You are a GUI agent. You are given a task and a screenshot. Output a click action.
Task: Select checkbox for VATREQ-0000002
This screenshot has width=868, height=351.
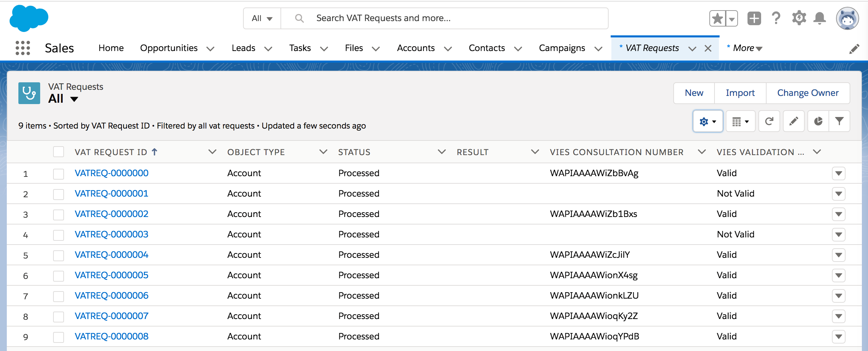click(x=59, y=215)
